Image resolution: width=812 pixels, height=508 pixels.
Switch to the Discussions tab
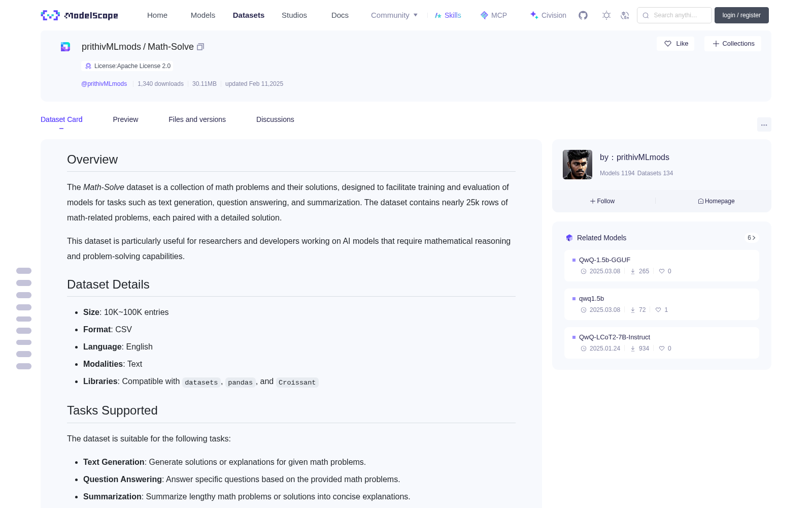tap(275, 119)
